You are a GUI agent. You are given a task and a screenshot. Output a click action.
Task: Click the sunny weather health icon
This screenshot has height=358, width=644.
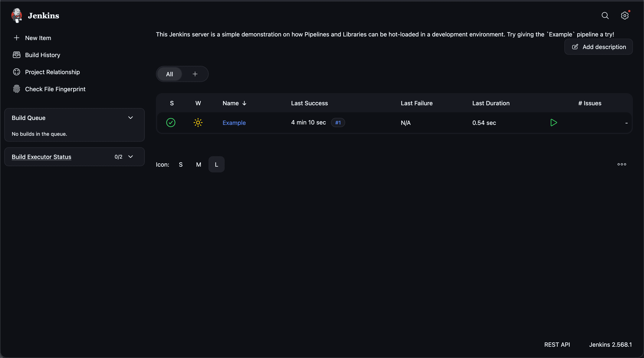pos(198,123)
